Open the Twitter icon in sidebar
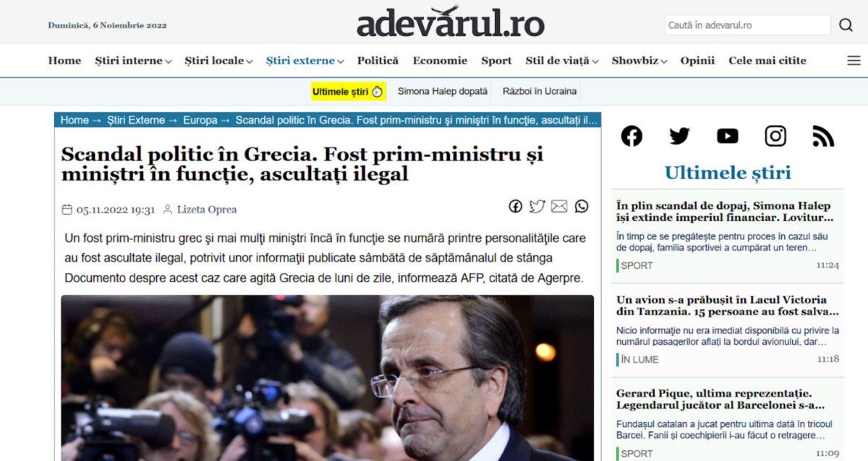868x461 pixels. pyautogui.click(x=679, y=136)
